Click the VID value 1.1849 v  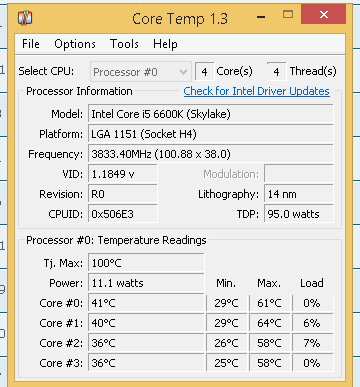123,174
